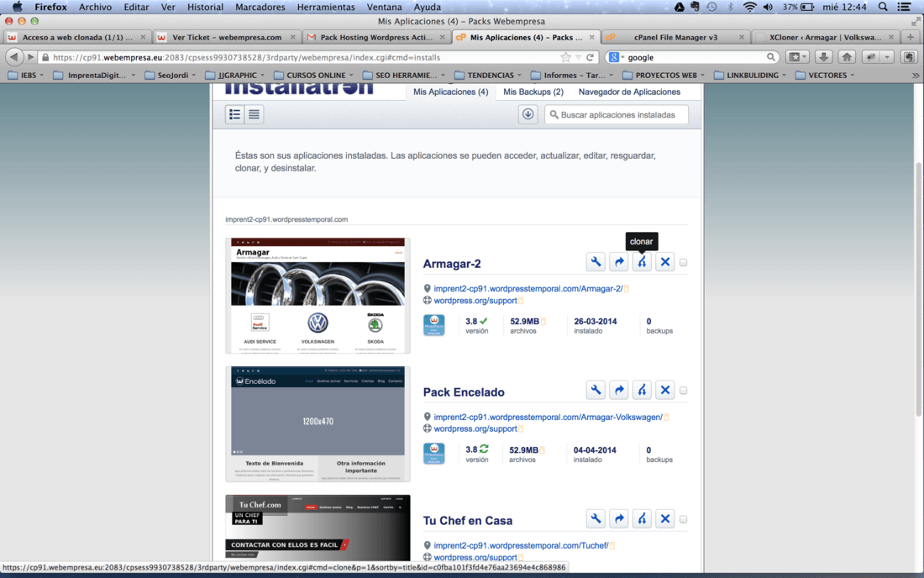924x578 pixels.
Task: Click the Wi-Fi status icon in the menu bar
Action: pos(749,7)
